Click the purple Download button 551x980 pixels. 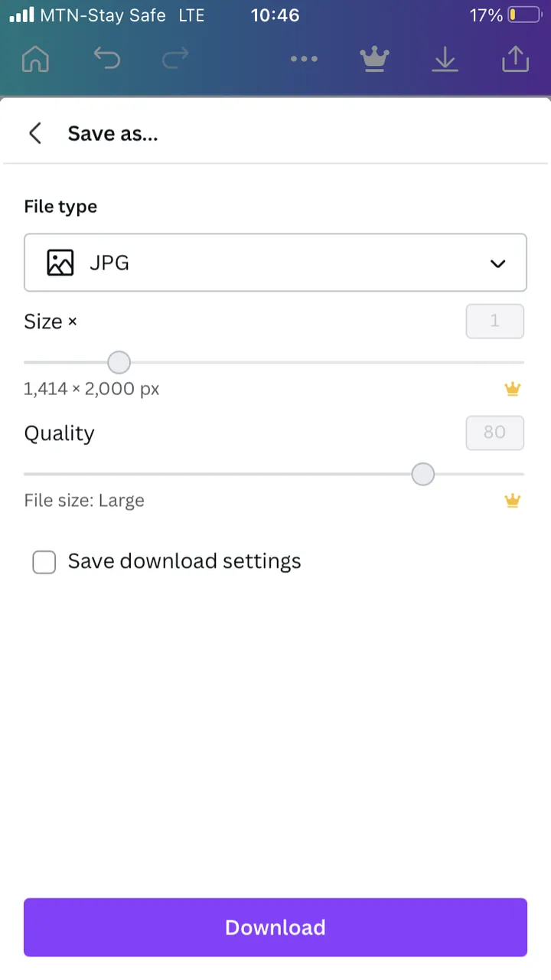[275, 927]
